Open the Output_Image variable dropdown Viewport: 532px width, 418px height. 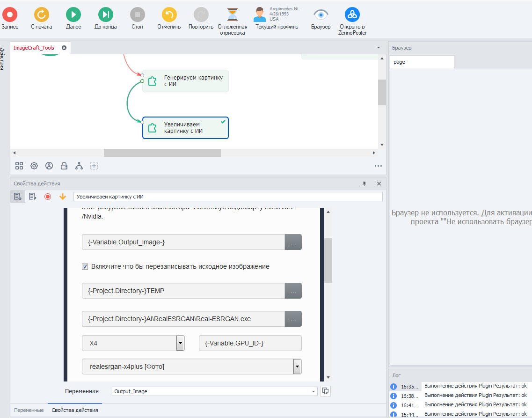coord(313,391)
